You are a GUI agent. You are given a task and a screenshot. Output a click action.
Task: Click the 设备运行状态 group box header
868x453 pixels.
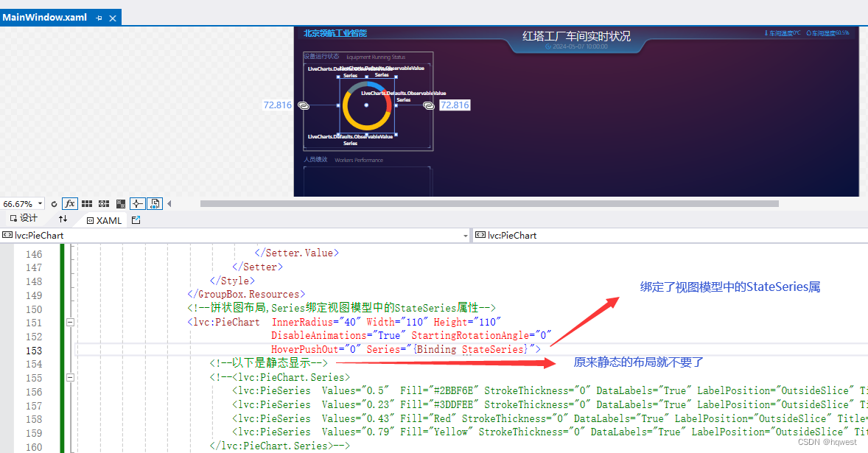tap(321, 57)
